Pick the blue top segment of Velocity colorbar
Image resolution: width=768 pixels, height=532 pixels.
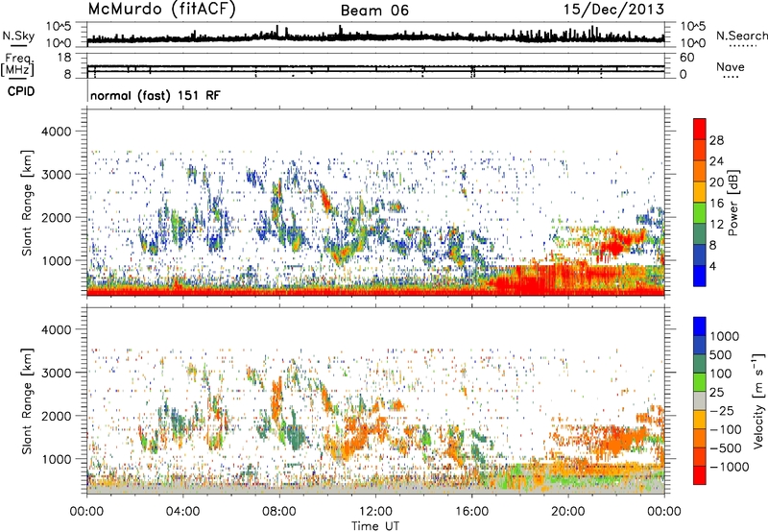coord(700,326)
